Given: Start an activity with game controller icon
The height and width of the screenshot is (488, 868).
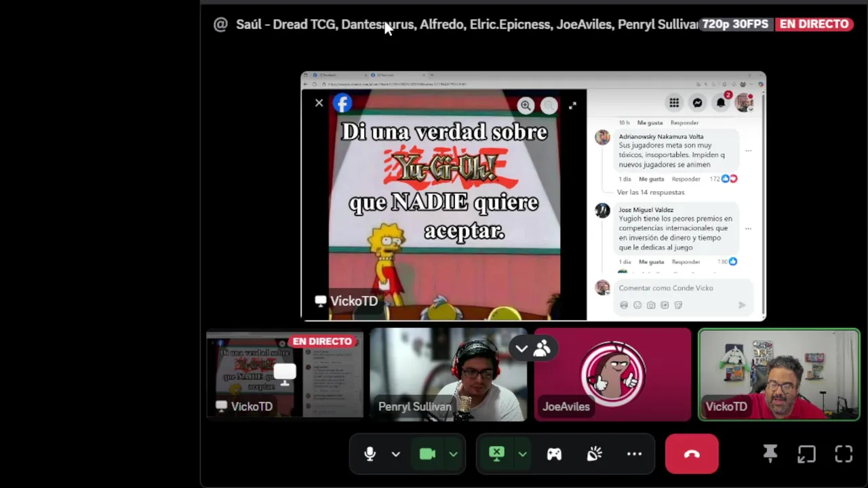Looking at the screenshot, I should [554, 454].
